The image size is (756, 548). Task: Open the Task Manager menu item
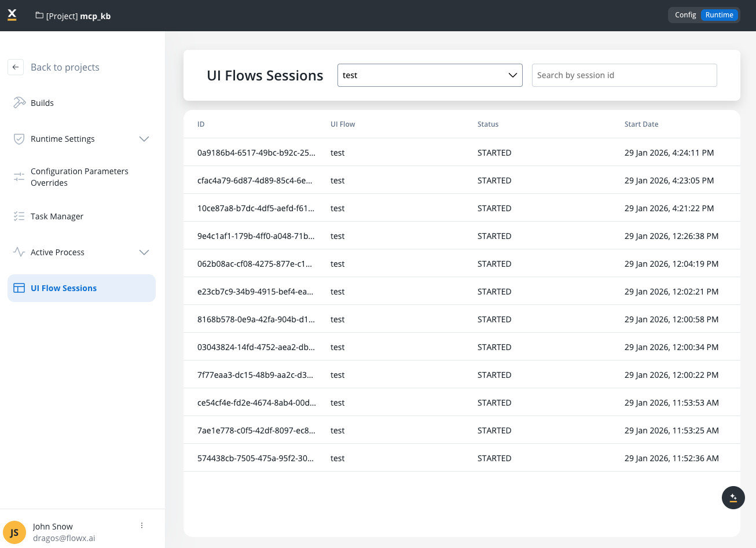coord(57,216)
